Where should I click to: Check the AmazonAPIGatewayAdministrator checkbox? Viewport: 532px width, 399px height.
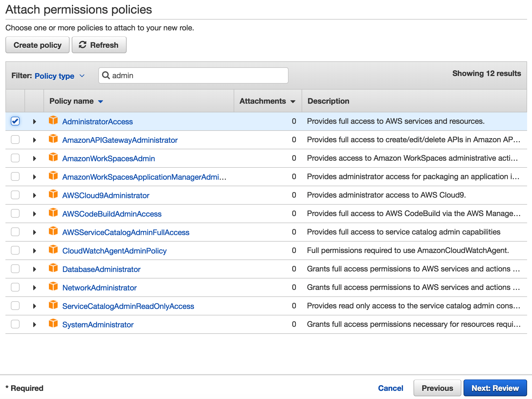click(15, 140)
